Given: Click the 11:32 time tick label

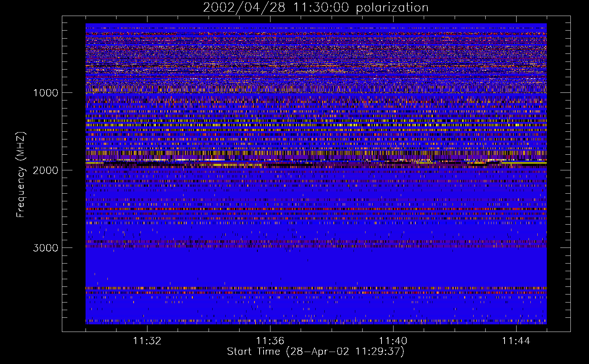Looking at the screenshot, I should tap(147, 341).
